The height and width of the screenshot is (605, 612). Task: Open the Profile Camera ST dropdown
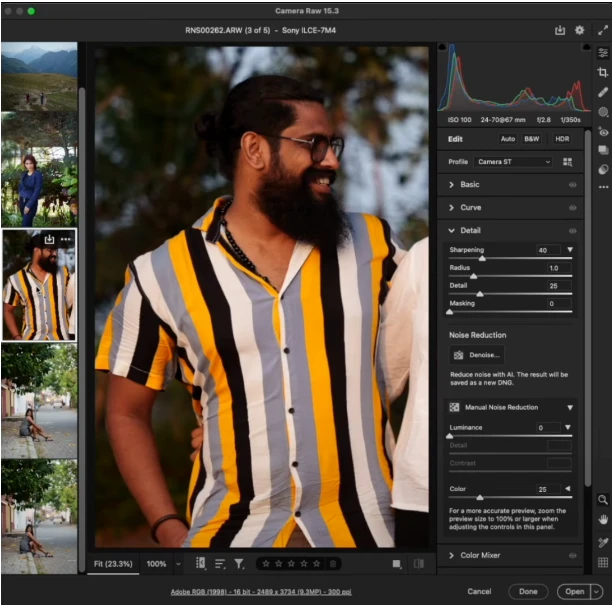pos(514,161)
